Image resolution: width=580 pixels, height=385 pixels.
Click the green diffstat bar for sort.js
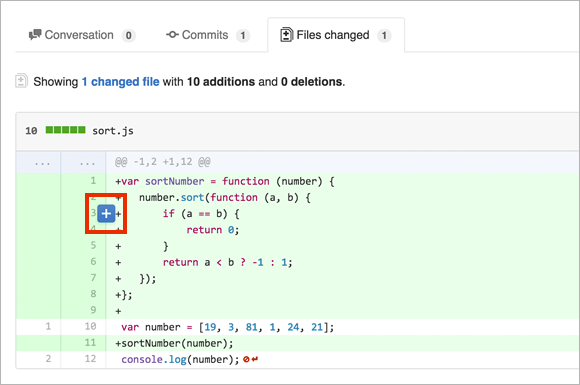coord(65,130)
